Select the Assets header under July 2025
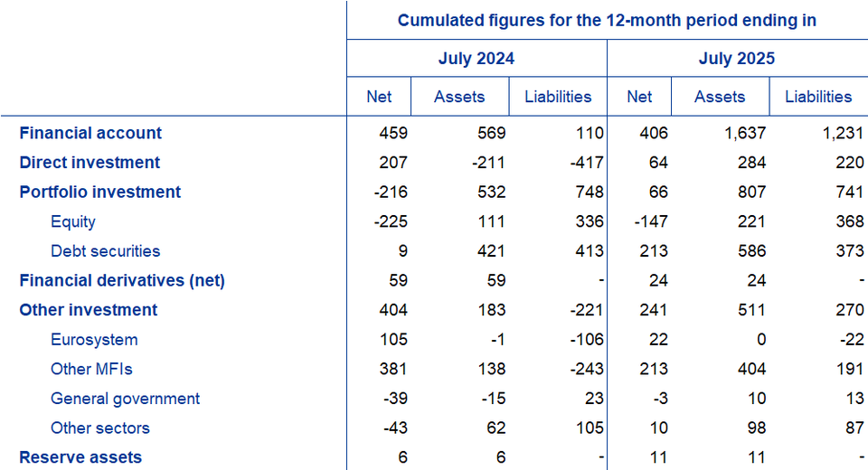This screenshot has height=470, width=868. (x=720, y=97)
